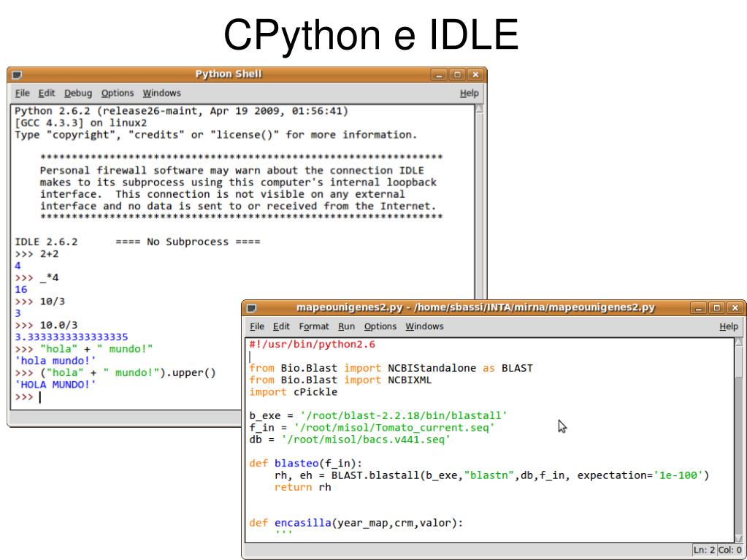The height and width of the screenshot is (560, 747).
Task: Click the mapeounigenes2.py editor title bar
Action: [475, 307]
